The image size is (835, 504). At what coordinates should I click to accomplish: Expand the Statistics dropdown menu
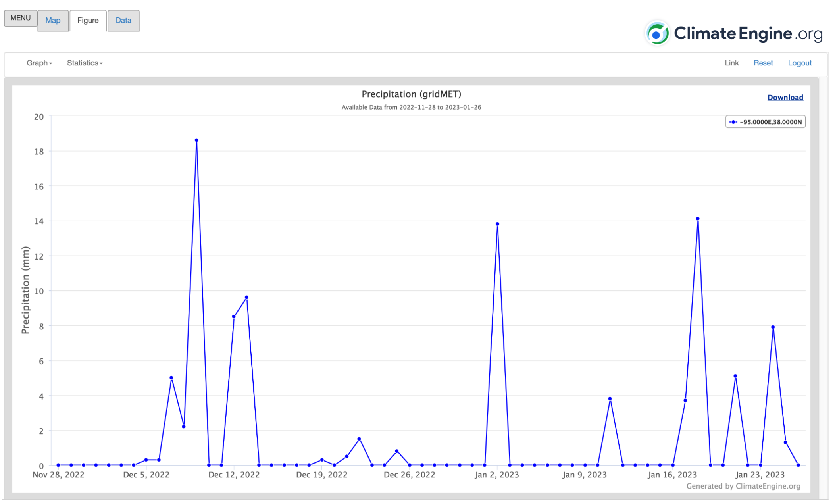(85, 63)
